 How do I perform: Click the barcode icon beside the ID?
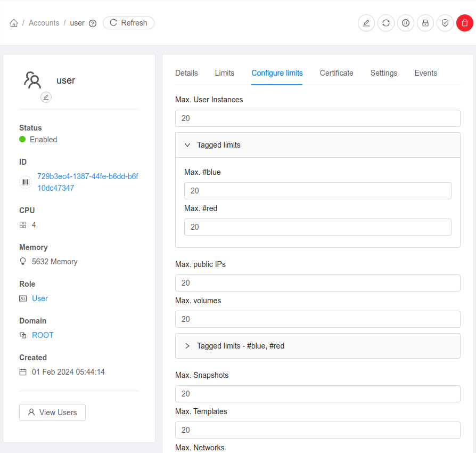(25, 182)
